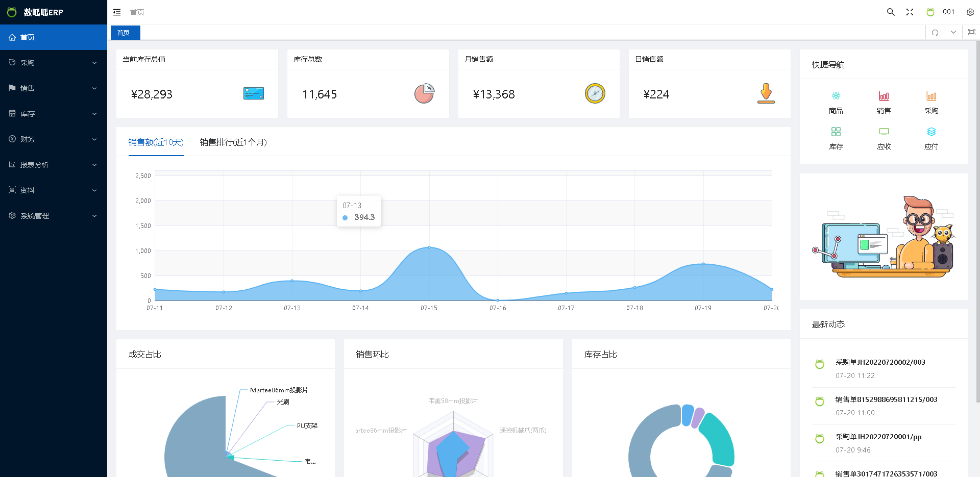The height and width of the screenshot is (477, 980).
Task: Expand the 库存 sidebar menu
Action: click(x=54, y=114)
